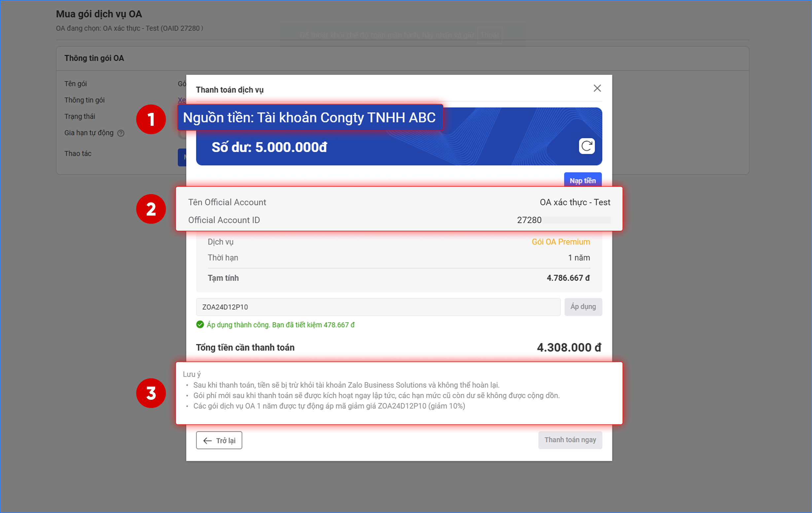812x513 pixels.
Task: Toggle the Gia hạn tự động auto-renew switch
Action: click(182, 134)
